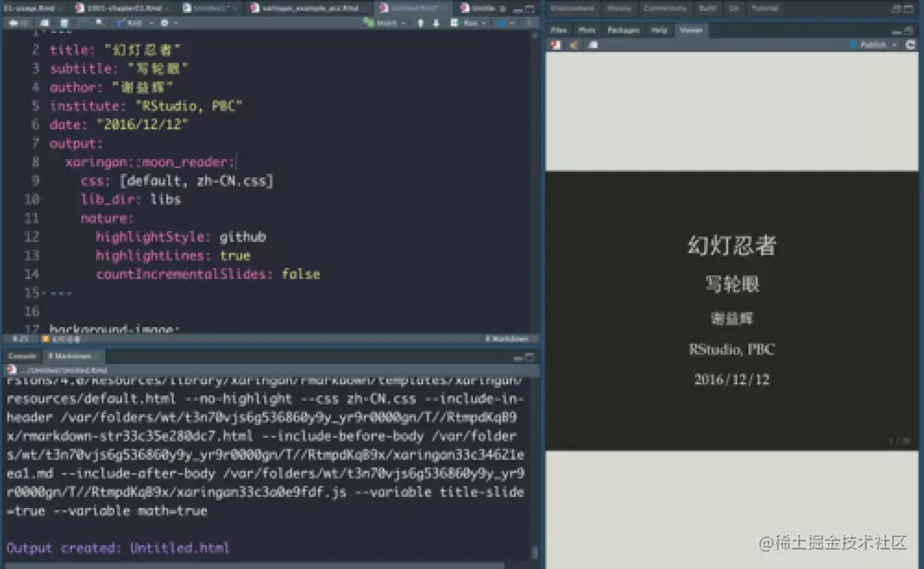
Task: Select the Viewer tab
Action: [x=690, y=30]
